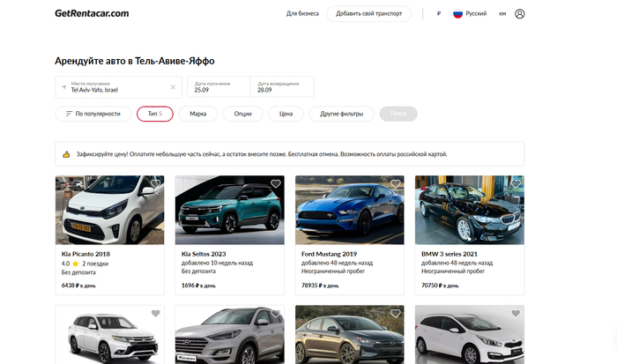Favorite the Kia Picanto 2018 with the heart
Image resolution: width=617 pixels, height=364 pixels.
[156, 184]
